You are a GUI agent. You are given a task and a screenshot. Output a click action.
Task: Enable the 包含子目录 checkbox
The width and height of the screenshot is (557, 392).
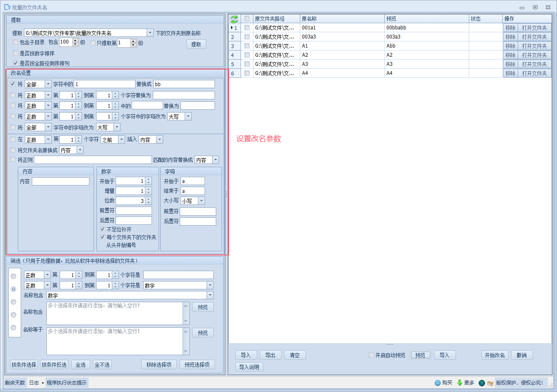pyautogui.click(x=16, y=42)
